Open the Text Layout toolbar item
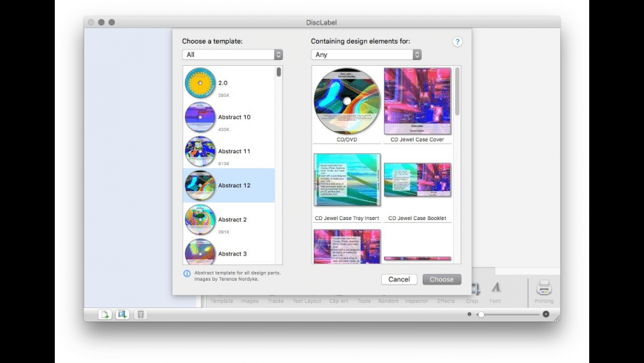The width and height of the screenshot is (644, 363). (x=306, y=301)
